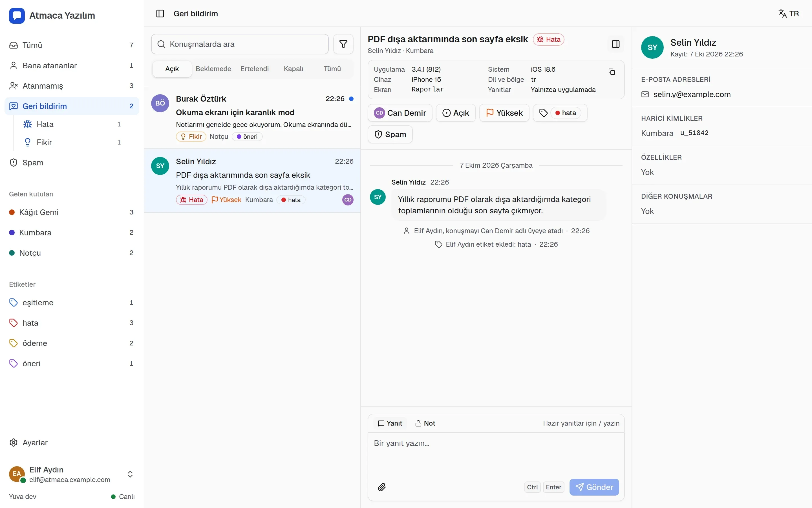Open the Açık status dropdown
Viewport: 812px width, 508px height.
pyautogui.click(x=456, y=113)
